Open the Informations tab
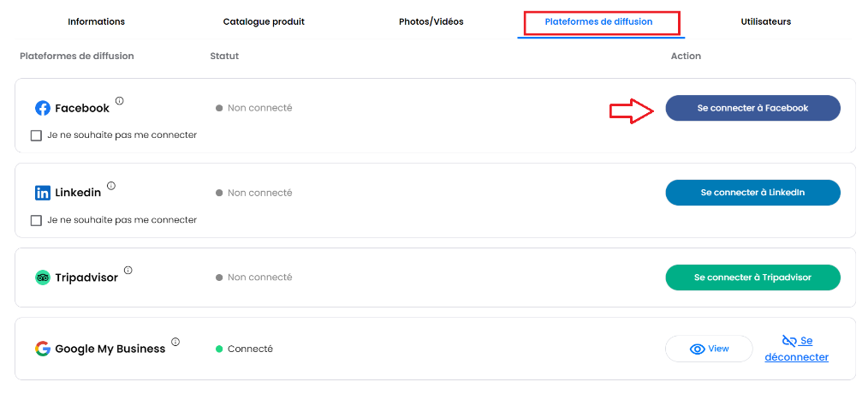This screenshot has height=394, width=868. tap(97, 21)
